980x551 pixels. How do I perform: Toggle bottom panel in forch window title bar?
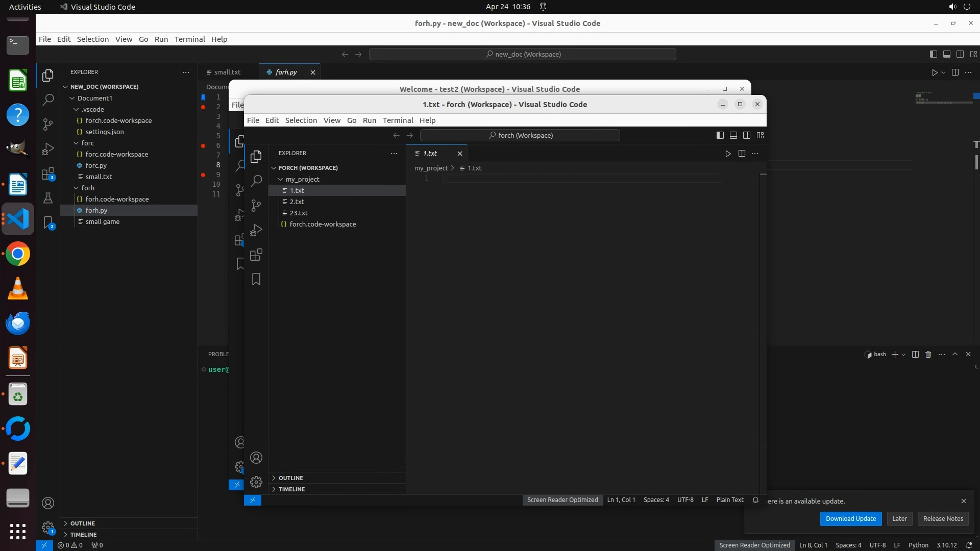point(733,135)
